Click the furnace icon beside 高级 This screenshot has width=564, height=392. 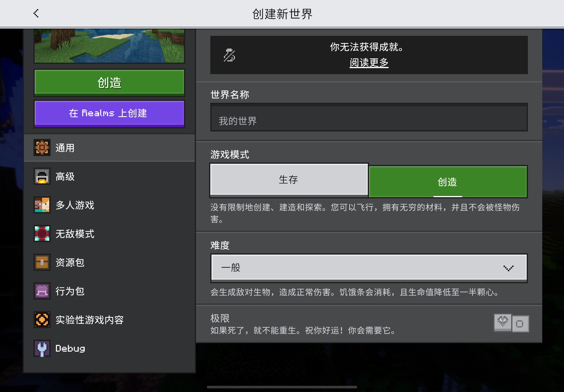point(42,176)
